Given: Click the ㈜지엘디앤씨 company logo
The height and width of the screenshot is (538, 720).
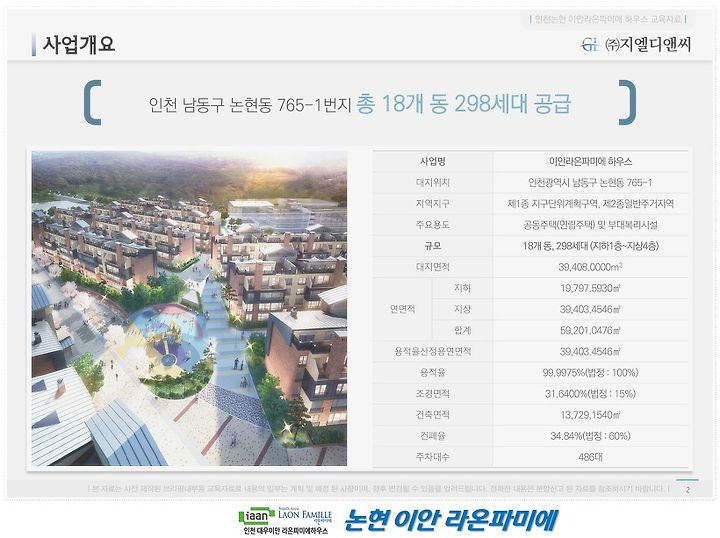Looking at the screenshot, I should point(636,45).
